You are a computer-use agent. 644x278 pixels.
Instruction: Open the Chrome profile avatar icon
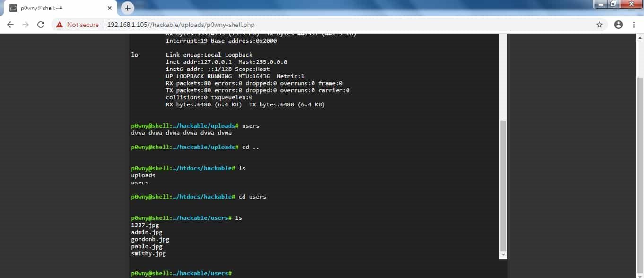click(x=618, y=25)
